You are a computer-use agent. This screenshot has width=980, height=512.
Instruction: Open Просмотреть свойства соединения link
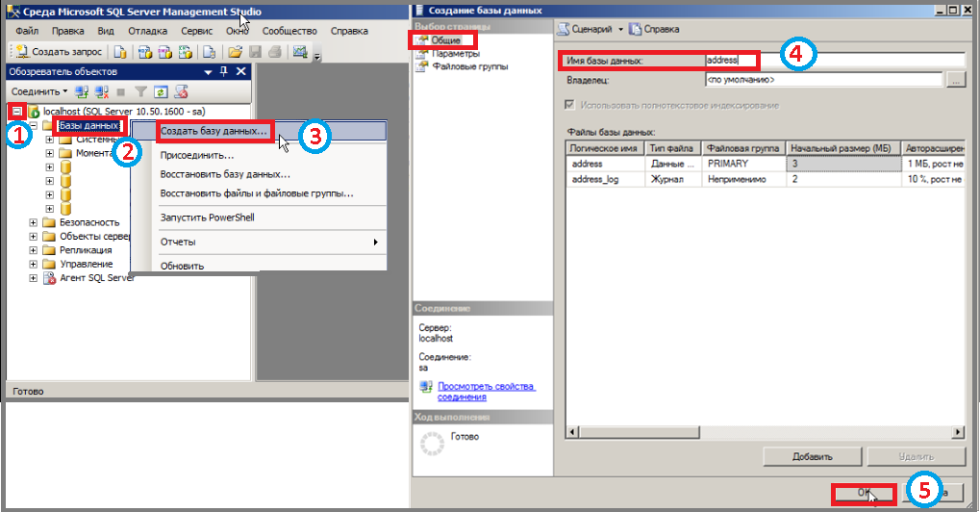(487, 392)
